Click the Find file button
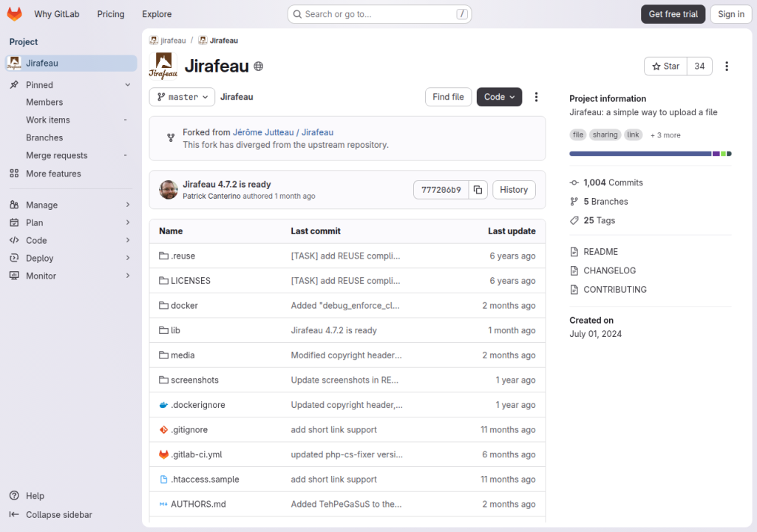 448,97
